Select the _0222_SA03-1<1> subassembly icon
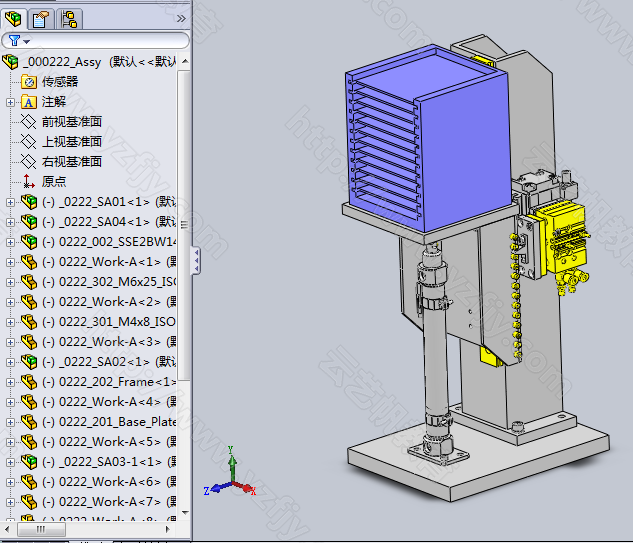The image size is (633, 543). point(29,461)
